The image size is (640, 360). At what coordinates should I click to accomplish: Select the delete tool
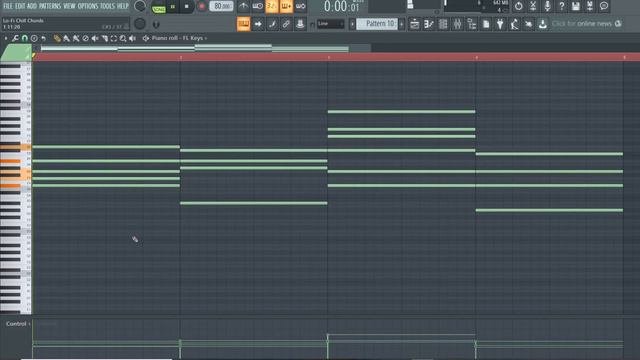(85, 38)
